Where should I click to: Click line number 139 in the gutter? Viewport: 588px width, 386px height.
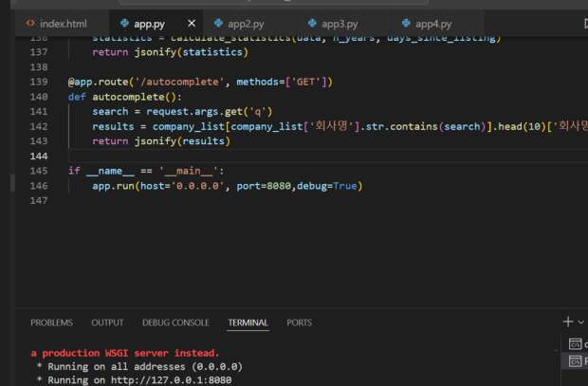[x=39, y=82]
